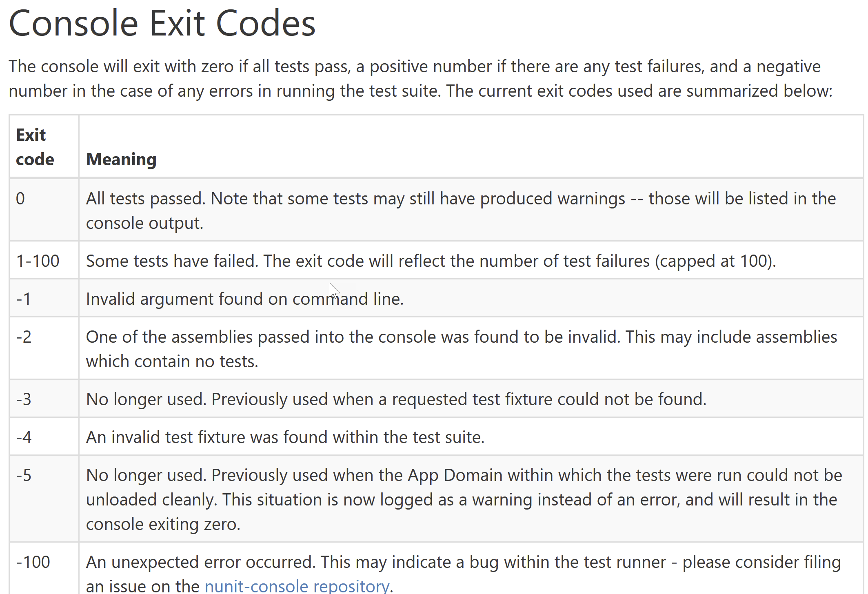This screenshot has width=868, height=594.
Task: Select the -100 exit code cell
Action: [x=44, y=568]
